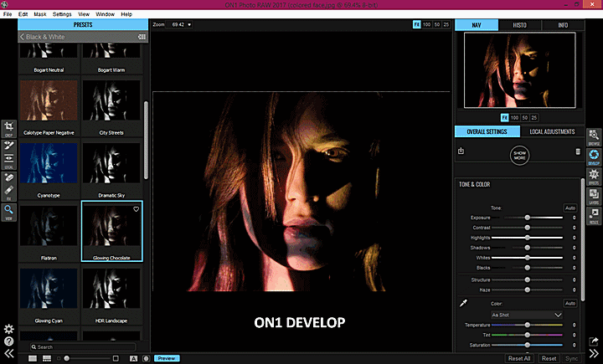Click Auto button for Tone
This screenshot has height=364, width=603.
570,208
